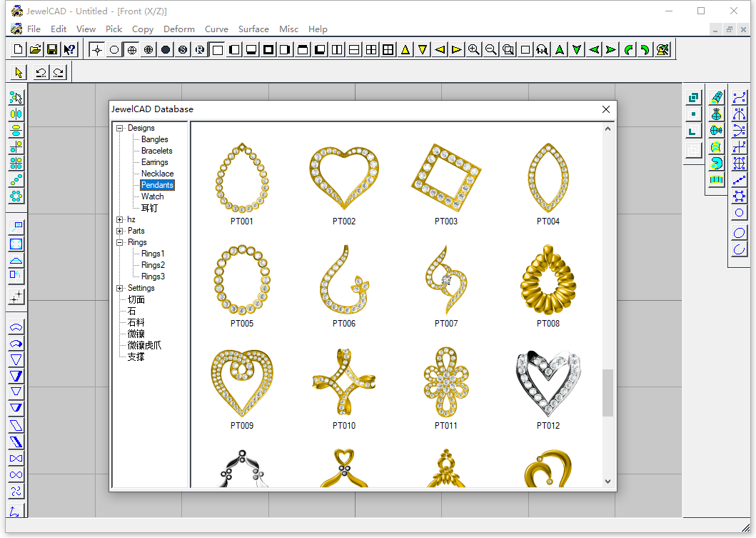Click the yellow left triangle pan icon
This screenshot has height=538, width=756.
pos(440,49)
